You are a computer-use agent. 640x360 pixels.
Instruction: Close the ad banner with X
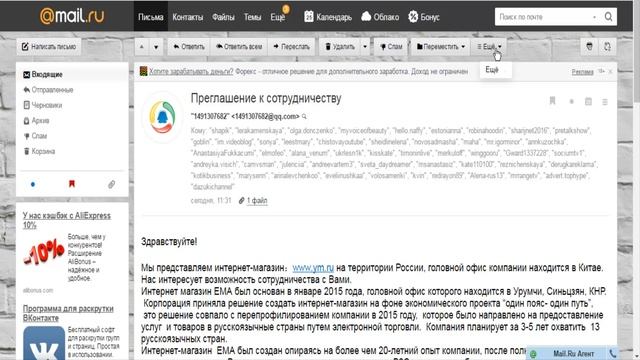coord(611,71)
